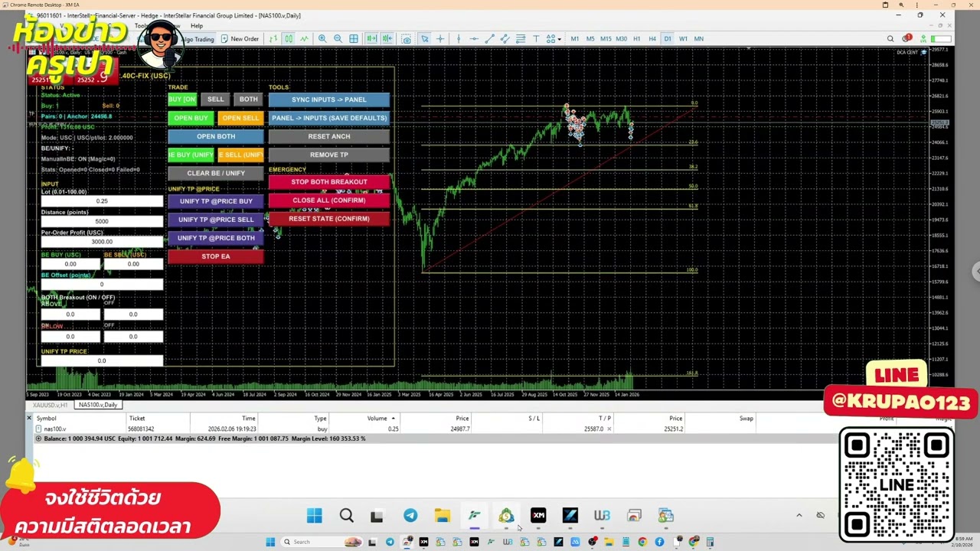Open File Explorer folder in large taskbar

(443, 516)
